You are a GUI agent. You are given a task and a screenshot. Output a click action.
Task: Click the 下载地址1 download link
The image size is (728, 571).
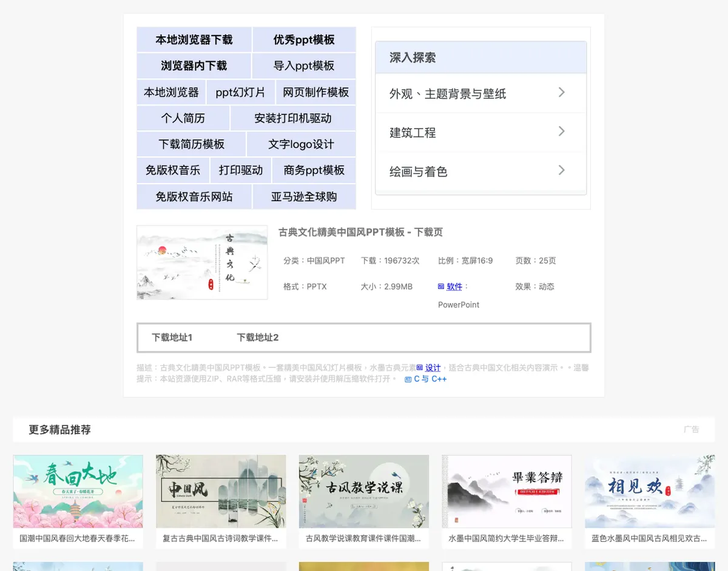(x=172, y=338)
